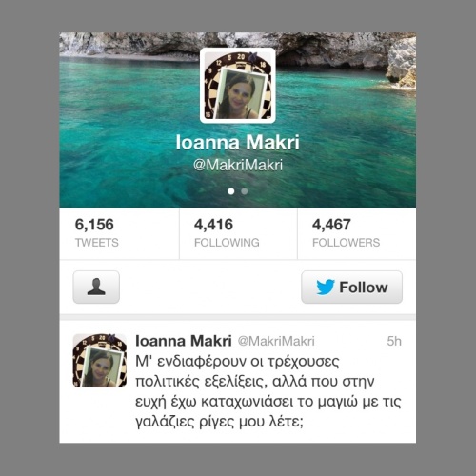Click Ioanna Makri name in tweet
The width and height of the screenshot is (476, 476).
184,341
